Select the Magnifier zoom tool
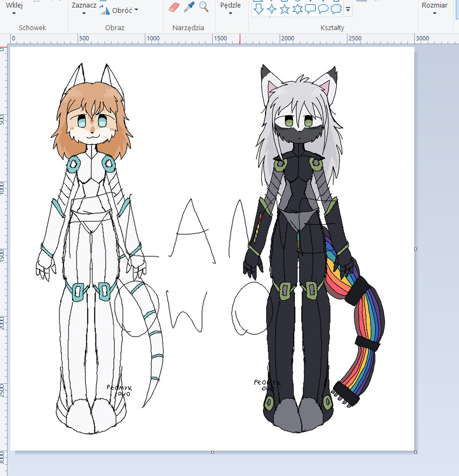 tap(204, 6)
